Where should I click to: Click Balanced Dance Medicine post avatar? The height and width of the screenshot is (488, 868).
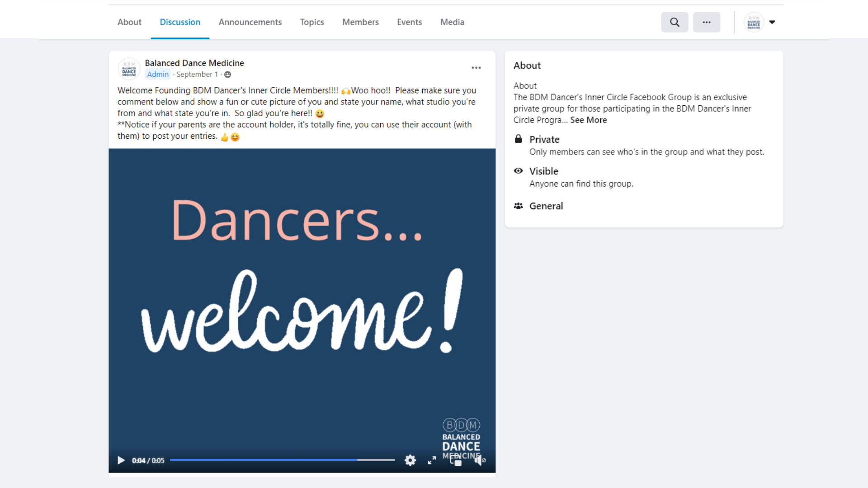click(x=129, y=69)
